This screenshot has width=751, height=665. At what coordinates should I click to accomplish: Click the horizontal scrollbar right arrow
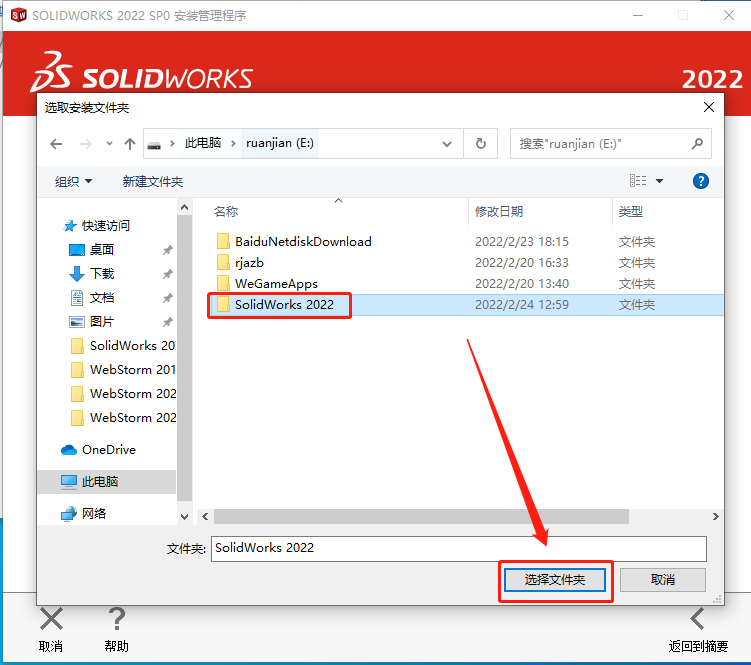click(716, 516)
